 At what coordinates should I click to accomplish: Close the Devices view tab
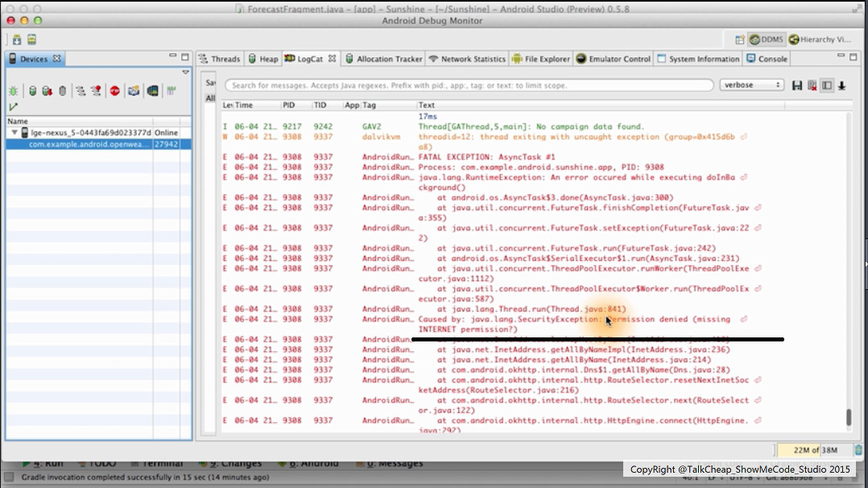[56, 59]
